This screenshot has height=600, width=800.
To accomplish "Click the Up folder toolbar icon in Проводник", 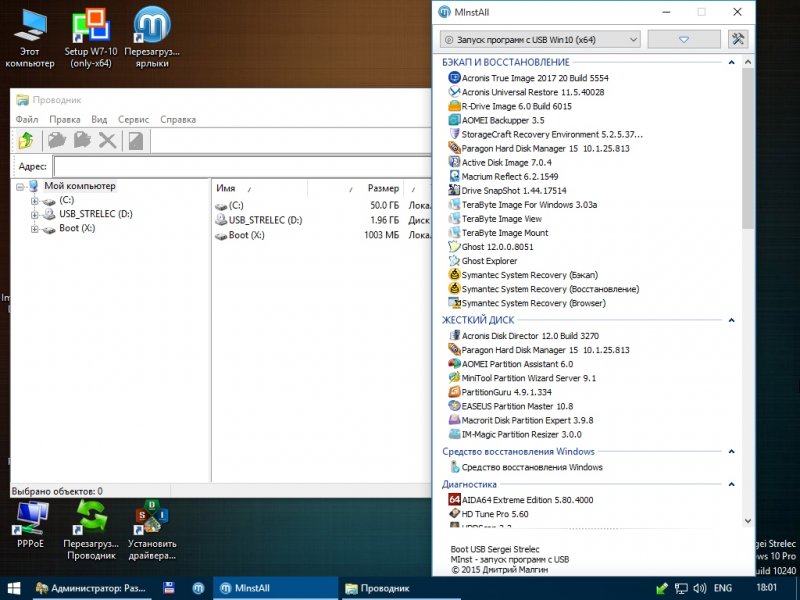I will 26,141.
